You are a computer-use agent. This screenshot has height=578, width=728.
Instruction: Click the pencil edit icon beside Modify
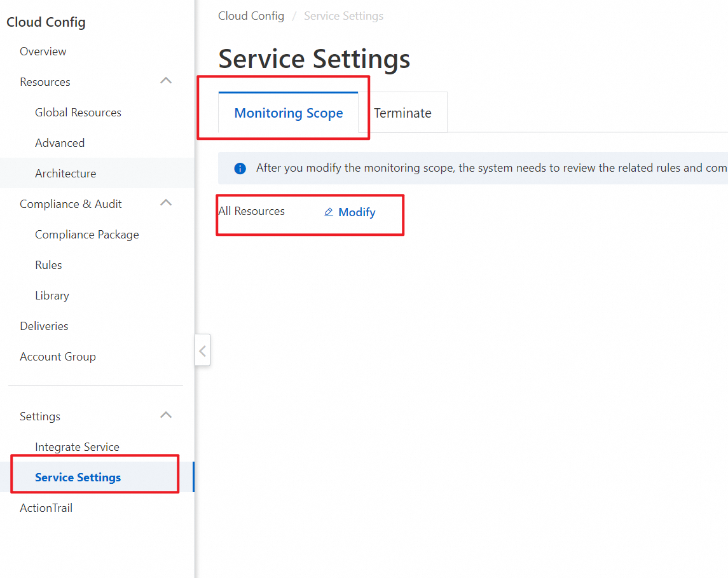pyautogui.click(x=329, y=212)
